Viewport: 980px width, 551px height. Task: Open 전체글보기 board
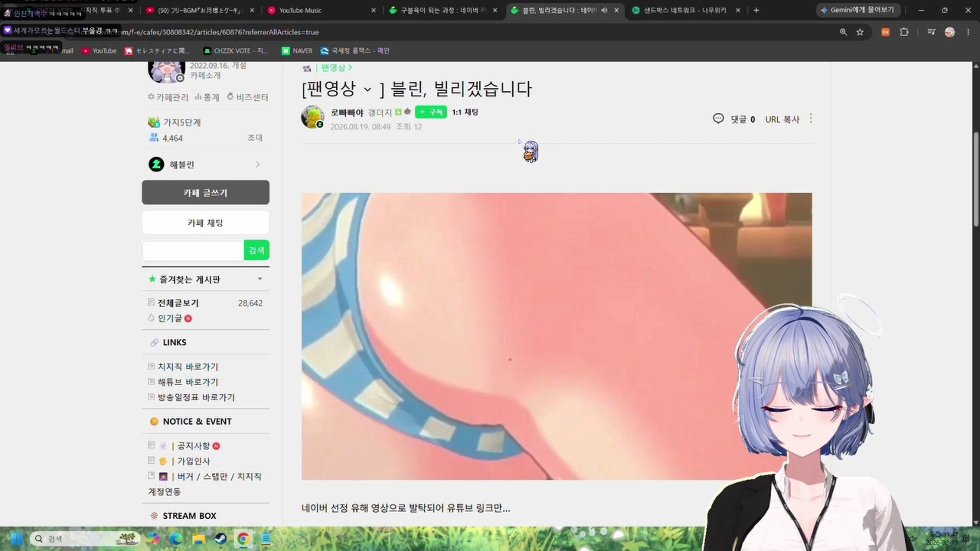click(x=178, y=303)
